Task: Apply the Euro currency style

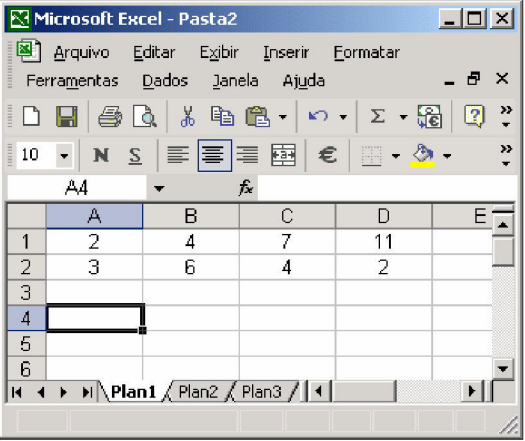Action: pos(327,155)
